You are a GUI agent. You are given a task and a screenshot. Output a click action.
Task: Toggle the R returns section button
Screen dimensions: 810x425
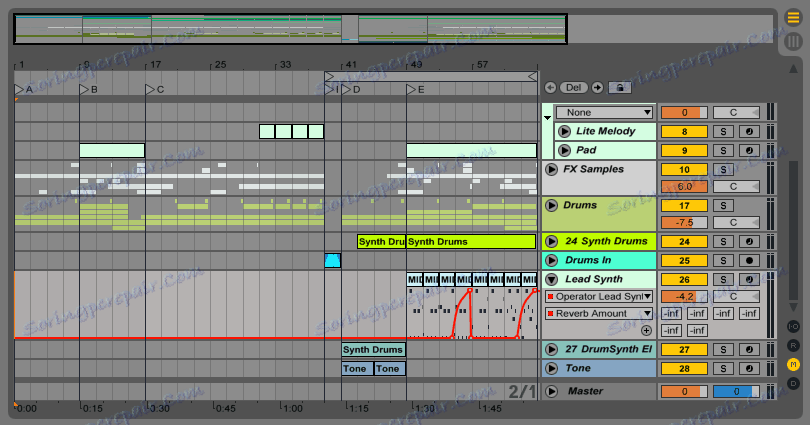tap(793, 345)
